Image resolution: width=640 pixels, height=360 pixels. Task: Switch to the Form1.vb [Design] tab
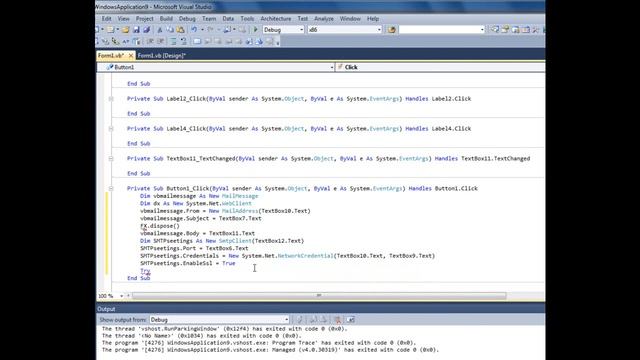pyautogui.click(x=162, y=56)
